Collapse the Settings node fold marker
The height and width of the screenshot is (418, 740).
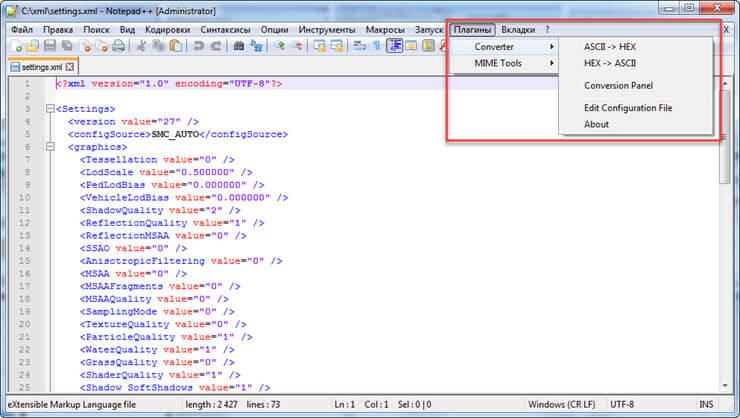pos(50,109)
